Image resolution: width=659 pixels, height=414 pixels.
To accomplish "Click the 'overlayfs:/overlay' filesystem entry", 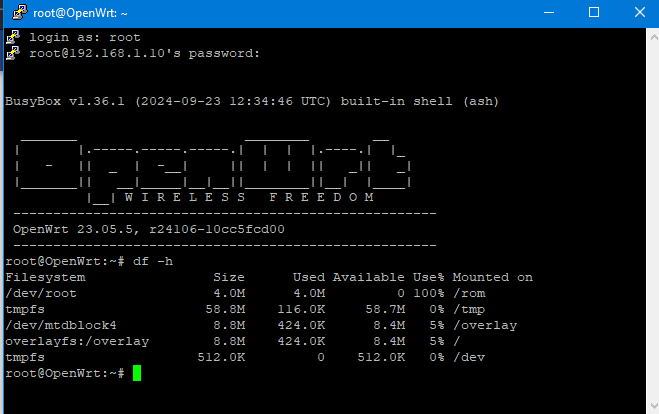I will (x=77, y=341).
